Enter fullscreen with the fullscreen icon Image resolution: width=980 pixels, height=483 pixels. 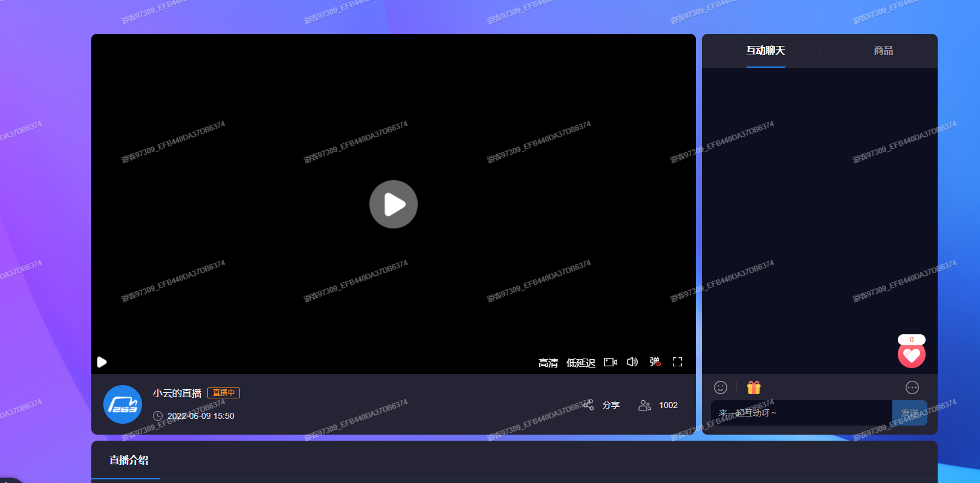[x=678, y=362]
